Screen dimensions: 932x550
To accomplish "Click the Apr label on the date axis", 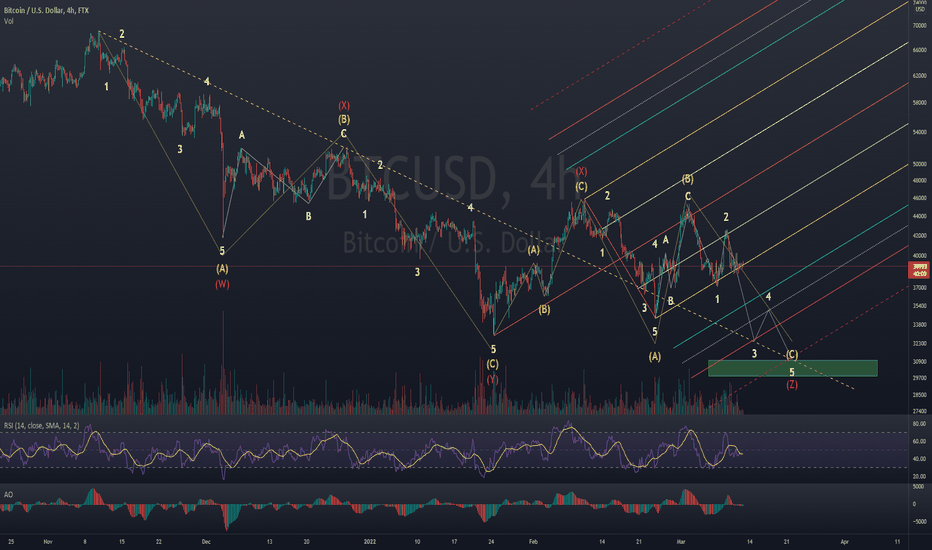I will point(845,542).
